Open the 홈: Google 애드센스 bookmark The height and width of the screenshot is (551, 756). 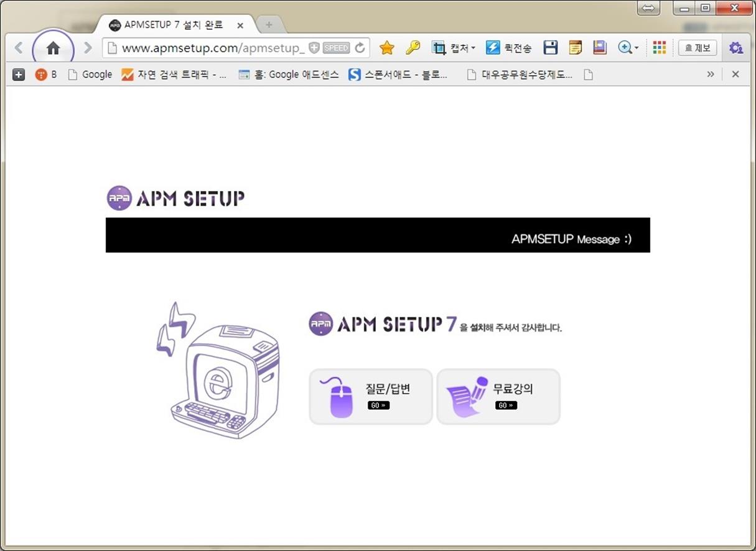pyautogui.click(x=289, y=75)
